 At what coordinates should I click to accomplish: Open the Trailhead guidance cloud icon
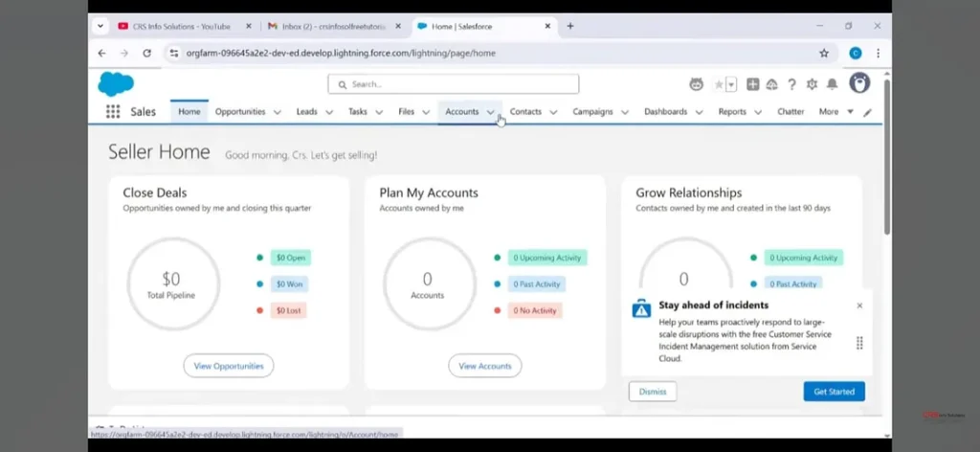coord(772,84)
